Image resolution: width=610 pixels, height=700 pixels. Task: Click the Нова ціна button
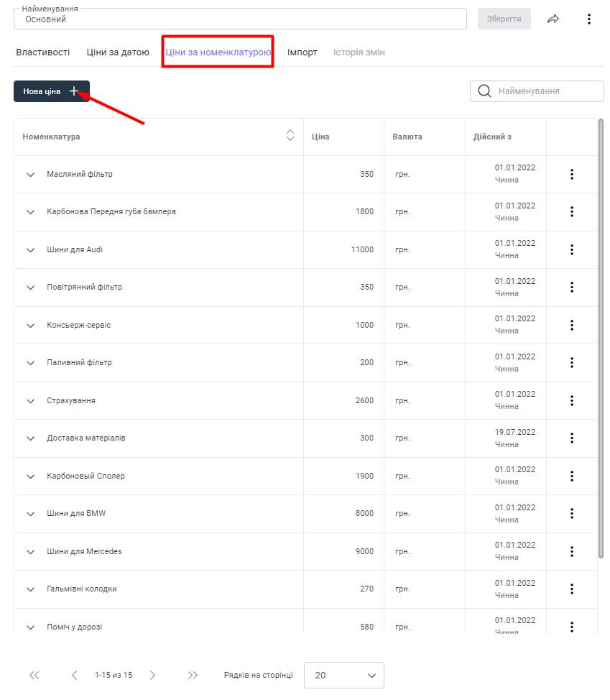pos(52,91)
